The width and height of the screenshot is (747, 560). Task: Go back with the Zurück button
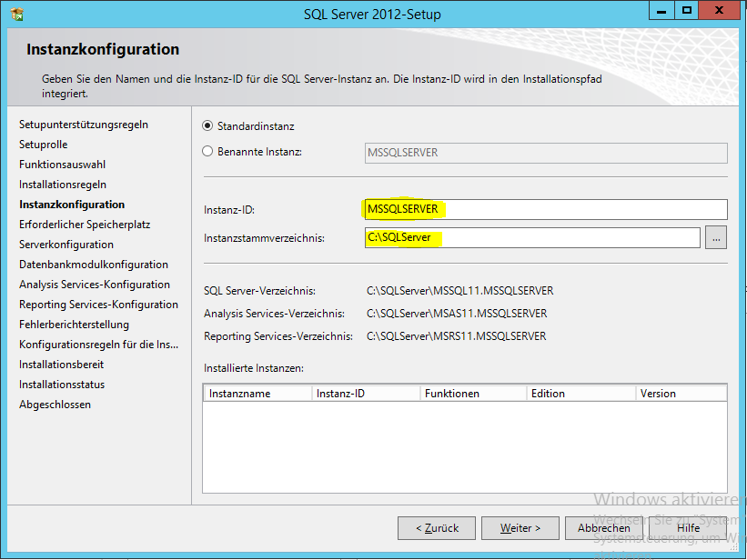click(437, 528)
